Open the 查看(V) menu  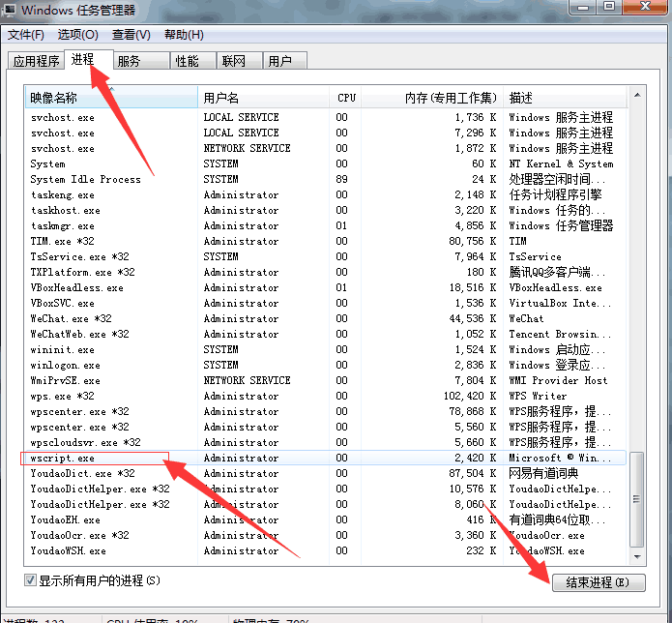(131, 35)
